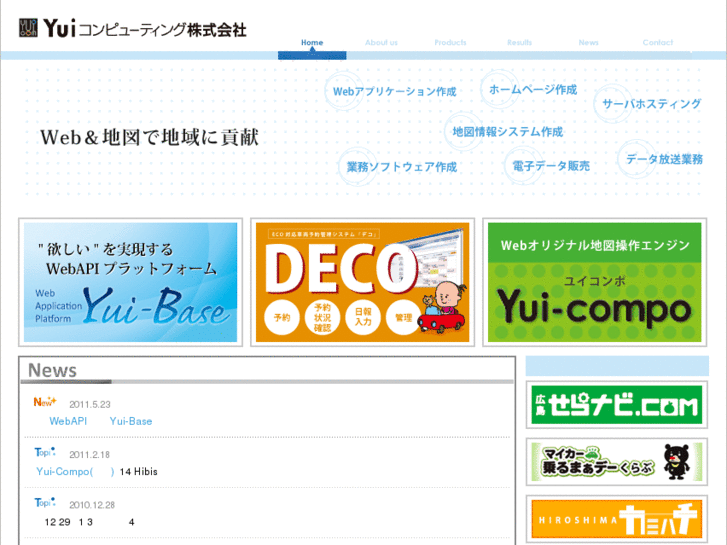Click the 管理 circle on DECO banner

click(403, 318)
